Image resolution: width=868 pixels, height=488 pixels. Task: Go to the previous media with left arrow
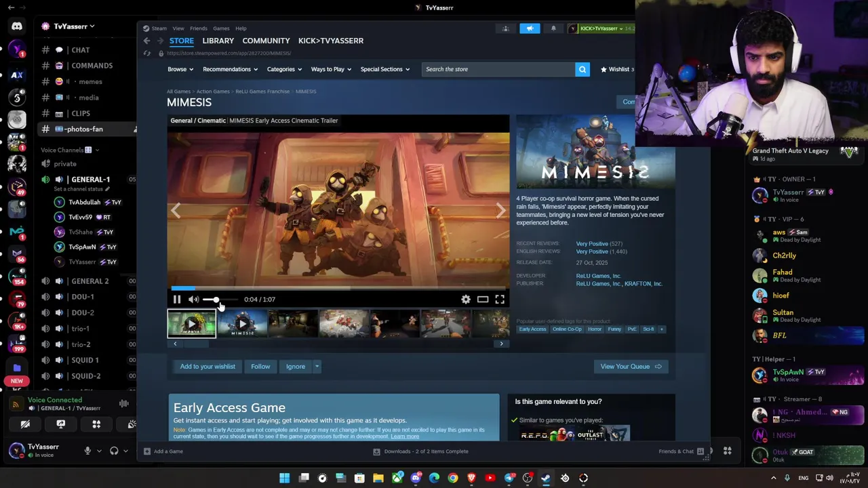pyautogui.click(x=176, y=211)
